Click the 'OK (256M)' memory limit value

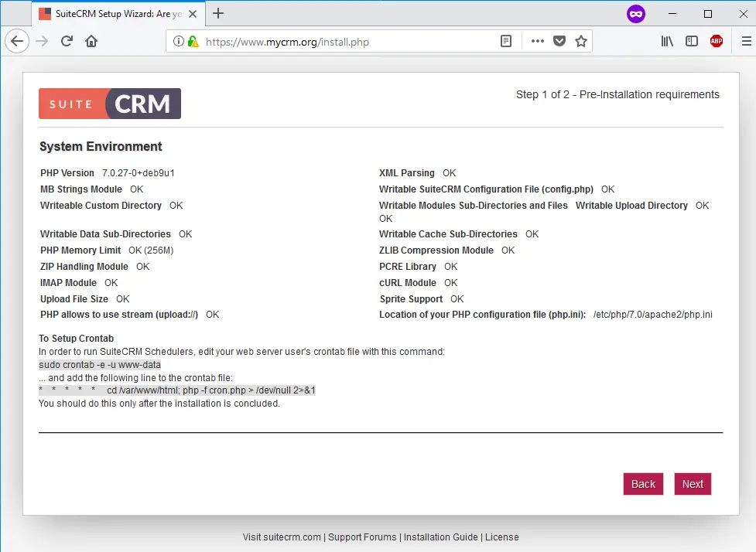(151, 250)
